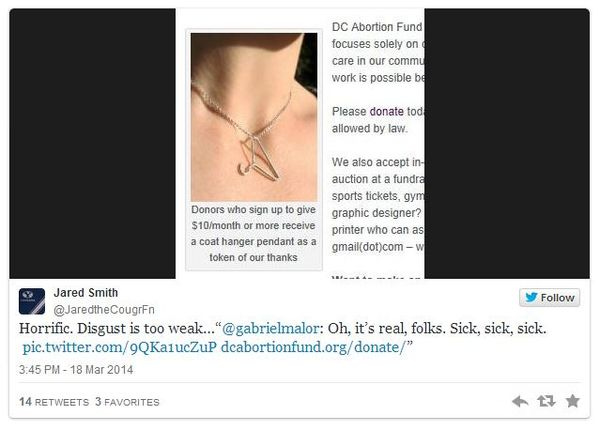Open the @gabrielmalor mention
The width and height of the screenshot is (600, 430).
point(270,328)
